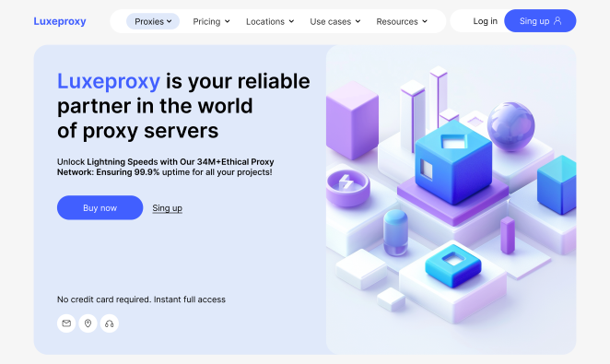The width and height of the screenshot is (610, 364).
Task: Click the Buy now button
Action: pos(100,207)
